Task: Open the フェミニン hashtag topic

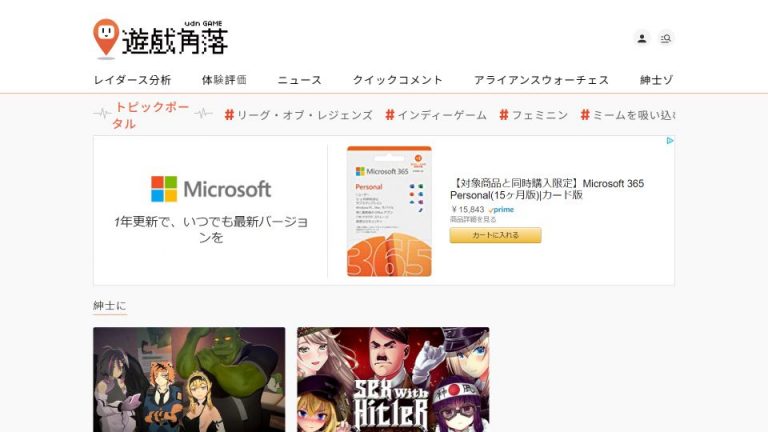Action: click(533, 115)
